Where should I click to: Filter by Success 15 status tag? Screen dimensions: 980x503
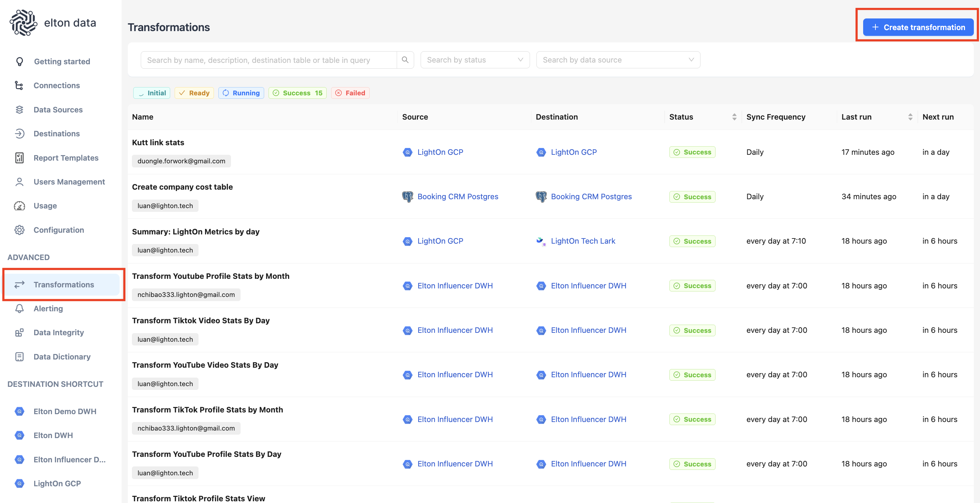point(298,93)
